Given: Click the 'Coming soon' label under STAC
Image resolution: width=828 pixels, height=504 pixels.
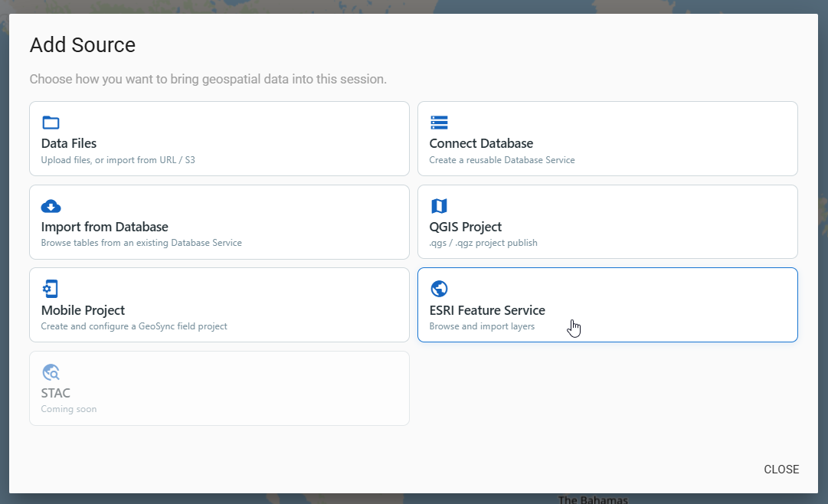Looking at the screenshot, I should pos(69,409).
